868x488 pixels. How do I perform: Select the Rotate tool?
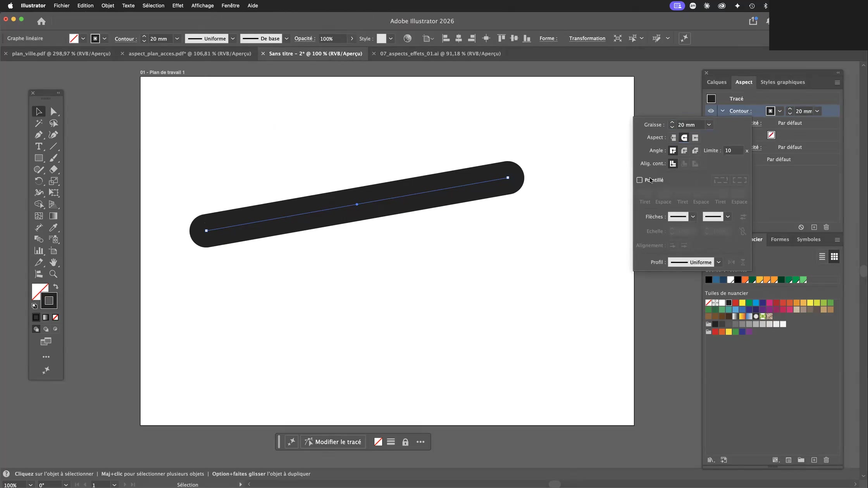(39, 181)
